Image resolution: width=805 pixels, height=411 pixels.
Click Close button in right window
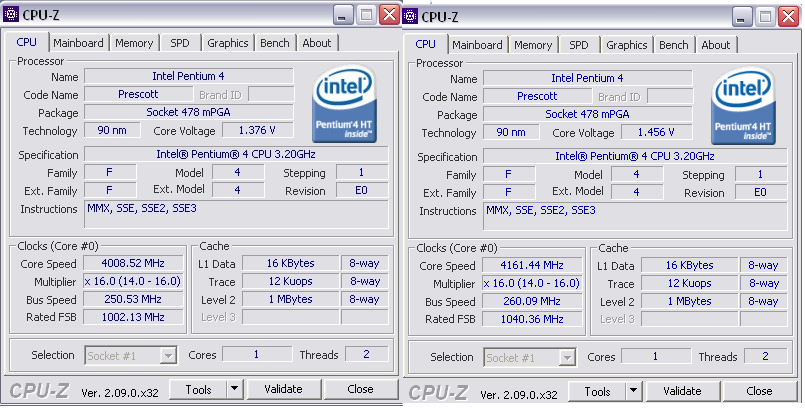coord(759,392)
